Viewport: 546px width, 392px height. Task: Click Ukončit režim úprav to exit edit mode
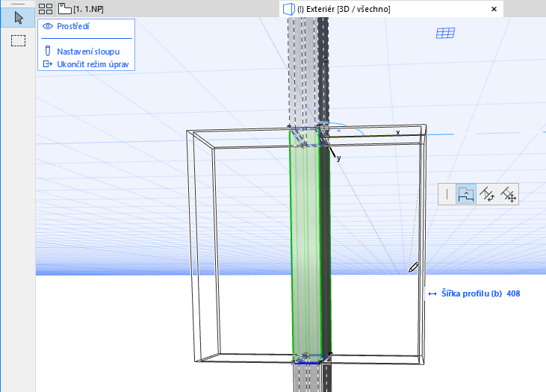pos(86,64)
